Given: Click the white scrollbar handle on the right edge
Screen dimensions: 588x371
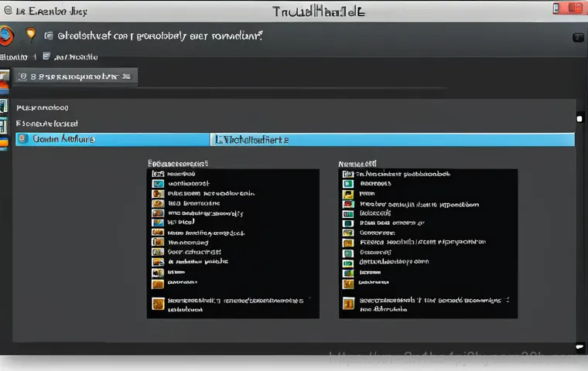Looking at the screenshot, I should [579, 119].
